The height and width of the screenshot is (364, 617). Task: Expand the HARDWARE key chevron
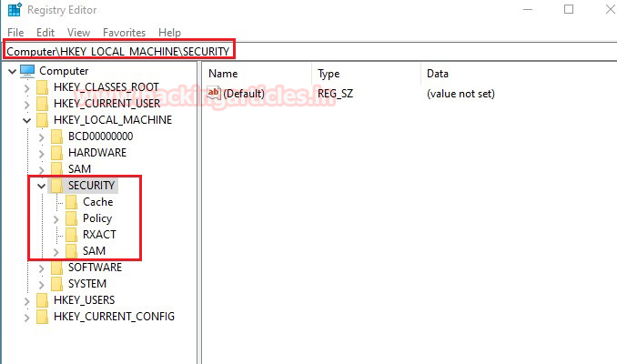click(41, 154)
